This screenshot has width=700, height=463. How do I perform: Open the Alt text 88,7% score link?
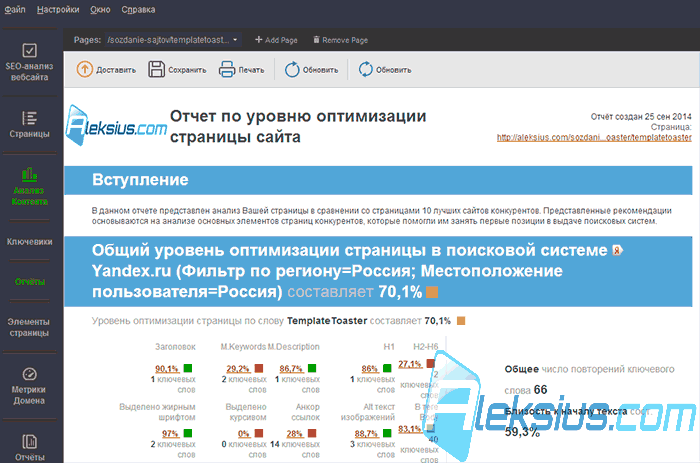367,434
